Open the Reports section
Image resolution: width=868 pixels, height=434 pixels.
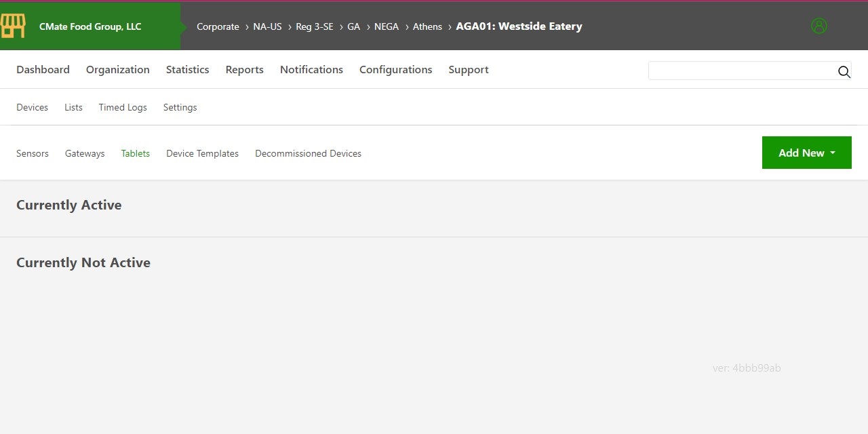[244, 69]
